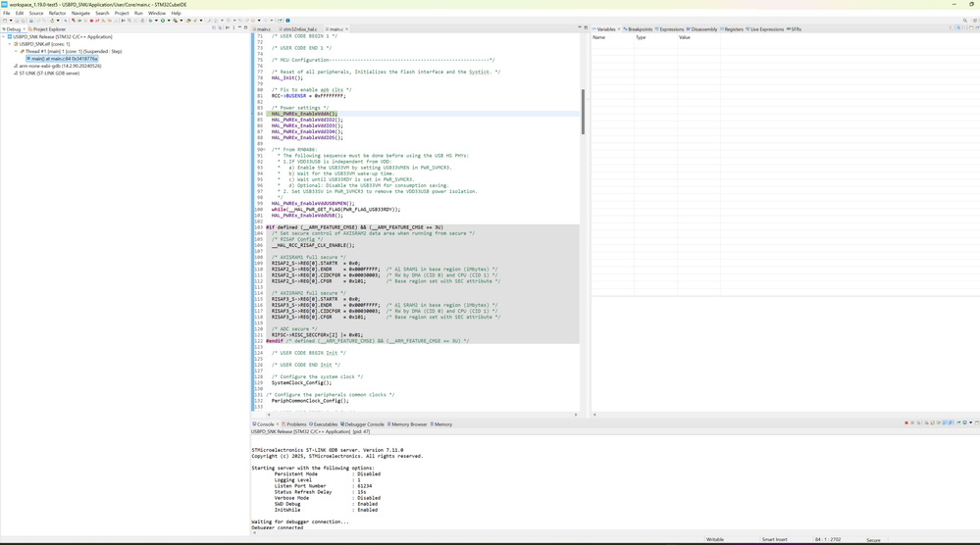Click the Value column header in Variables
This screenshot has height=545, width=980.
(x=685, y=37)
